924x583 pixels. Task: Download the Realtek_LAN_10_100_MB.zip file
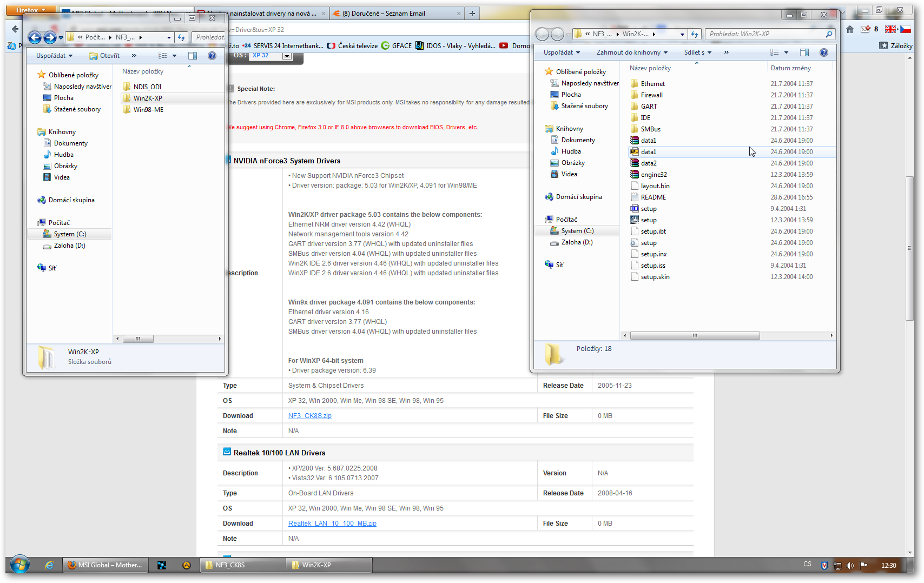click(x=332, y=524)
